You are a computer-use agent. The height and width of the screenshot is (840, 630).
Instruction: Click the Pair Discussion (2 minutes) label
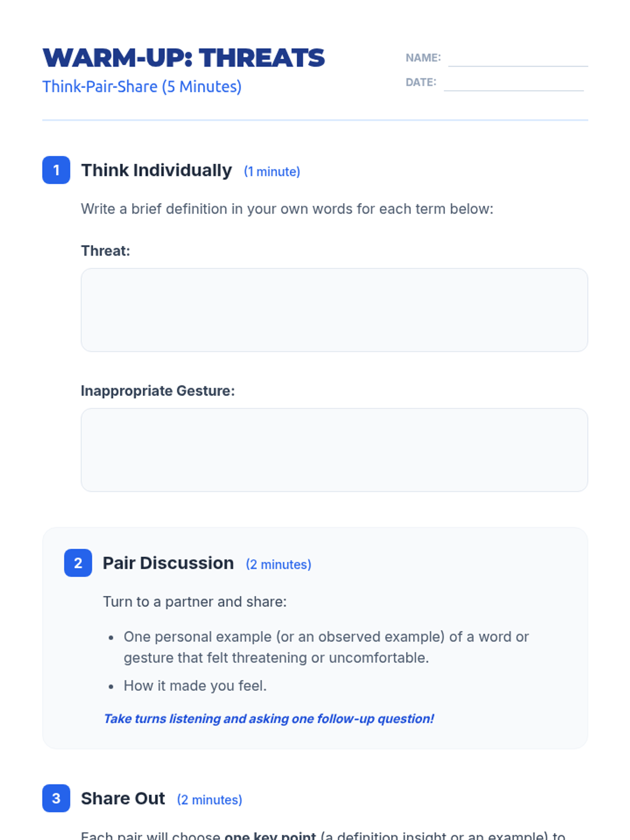coord(278,564)
